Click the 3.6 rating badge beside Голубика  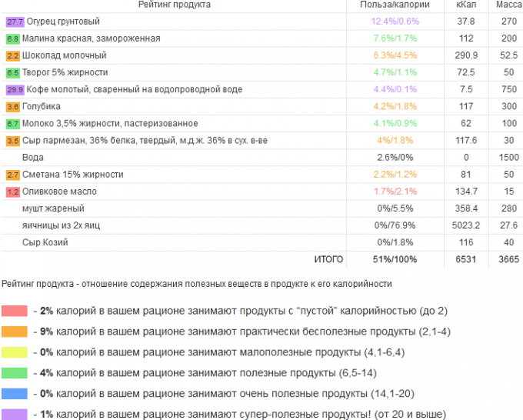tap(12, 106)
